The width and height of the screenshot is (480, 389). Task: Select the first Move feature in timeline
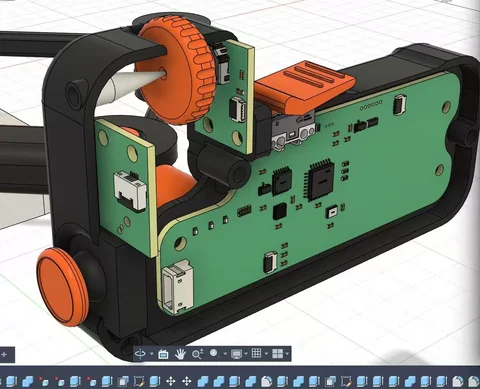pos(170,381)
